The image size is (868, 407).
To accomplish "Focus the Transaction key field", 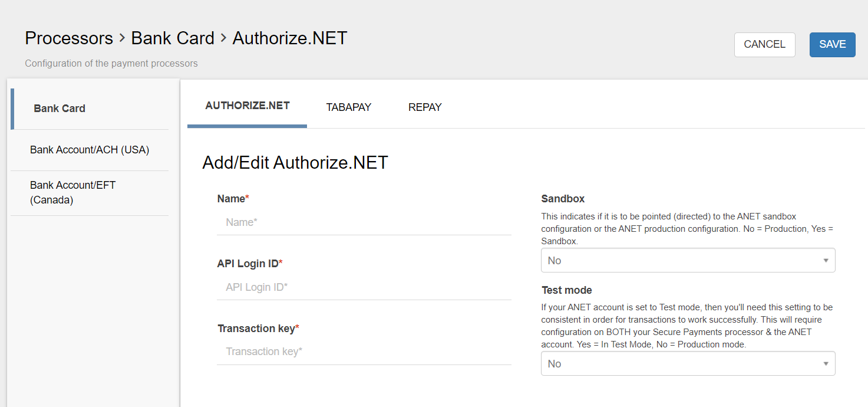I will 364,352.
